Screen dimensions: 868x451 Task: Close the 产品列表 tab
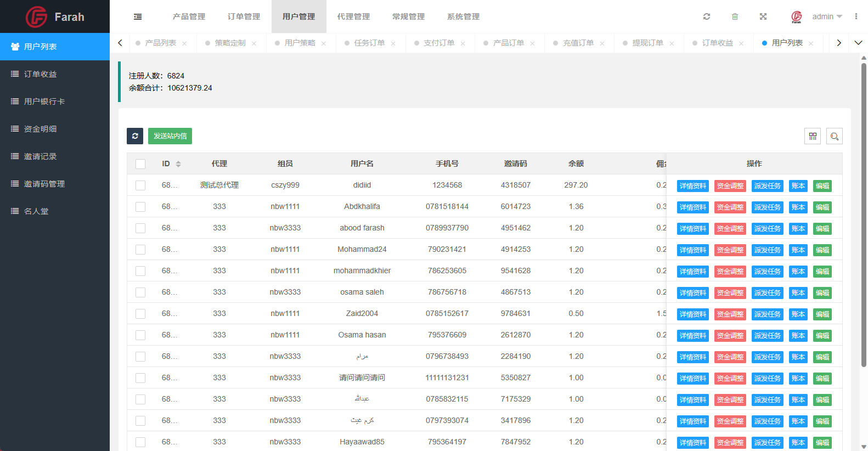tap(184, 43)
